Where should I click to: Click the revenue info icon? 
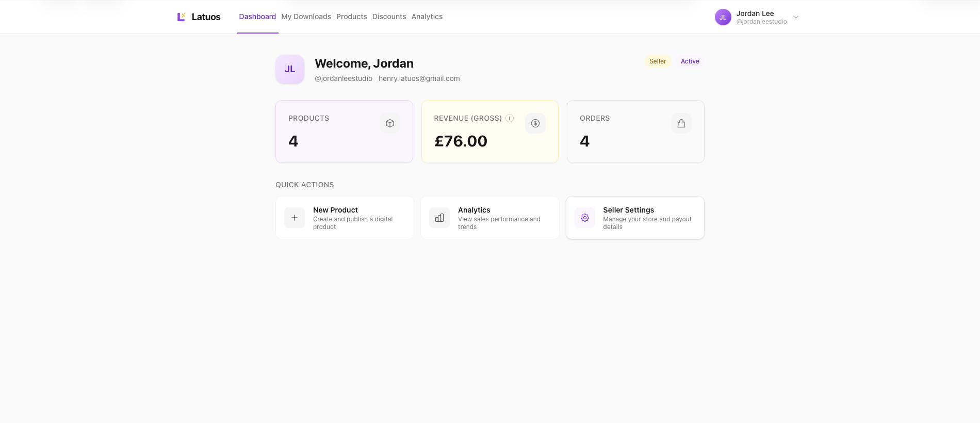(510, 118)
